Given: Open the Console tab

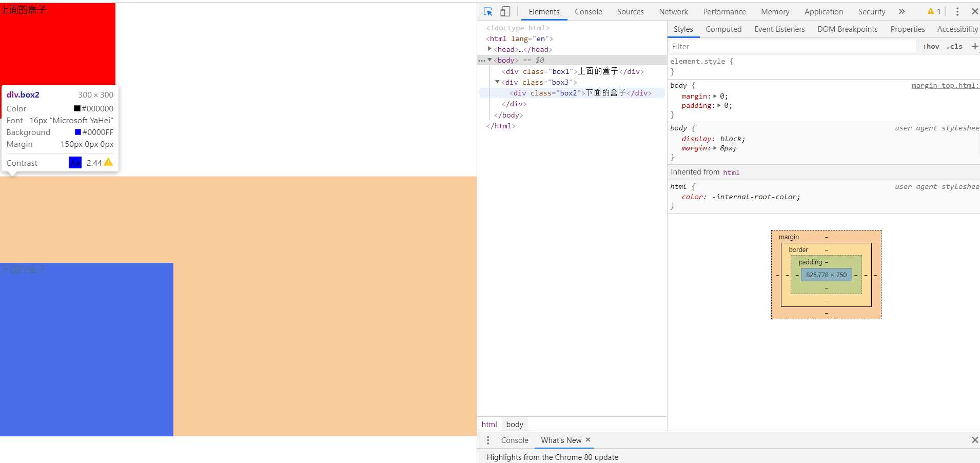Looking at the screenshot, I should click(x=589, y=11).
